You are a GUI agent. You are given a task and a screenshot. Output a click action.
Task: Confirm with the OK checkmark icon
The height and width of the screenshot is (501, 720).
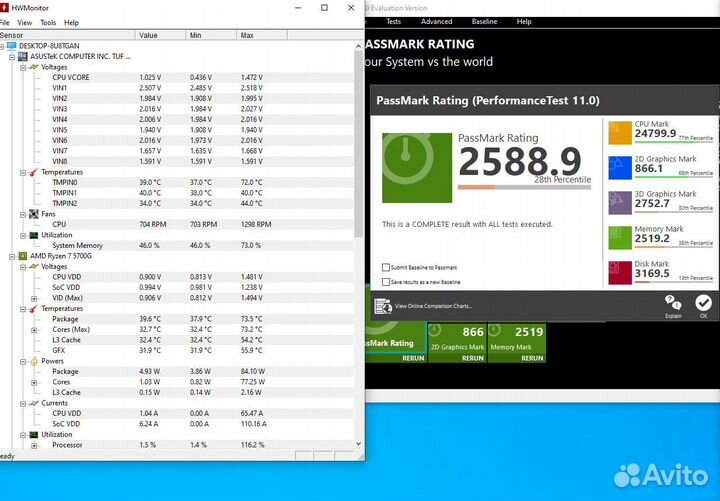[x=703, y=303]
